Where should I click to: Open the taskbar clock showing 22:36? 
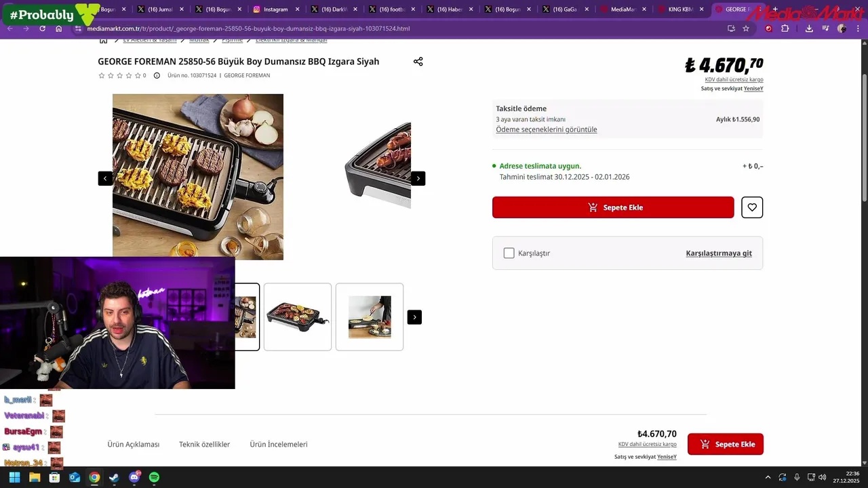(848, 477)
